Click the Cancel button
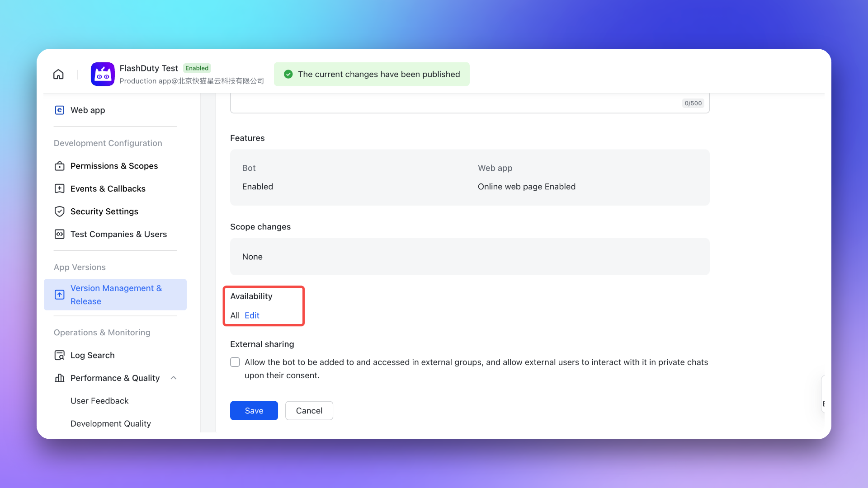This screenshot has width=868, height=488. pyautogui.click(x=309, y=411)
